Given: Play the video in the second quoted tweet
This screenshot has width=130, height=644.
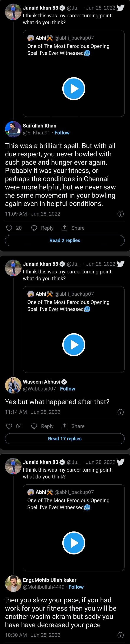Looking at the screenshot, I should tap(74, 345).
